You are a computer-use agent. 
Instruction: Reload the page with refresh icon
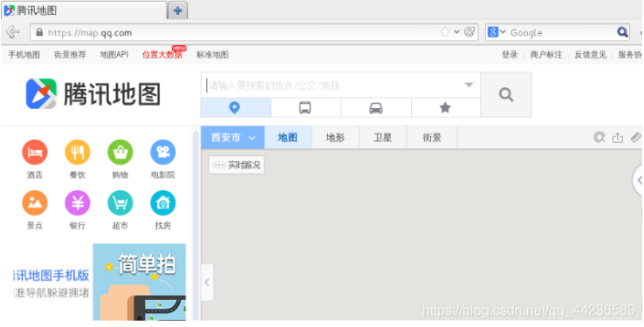click(469, 31)
